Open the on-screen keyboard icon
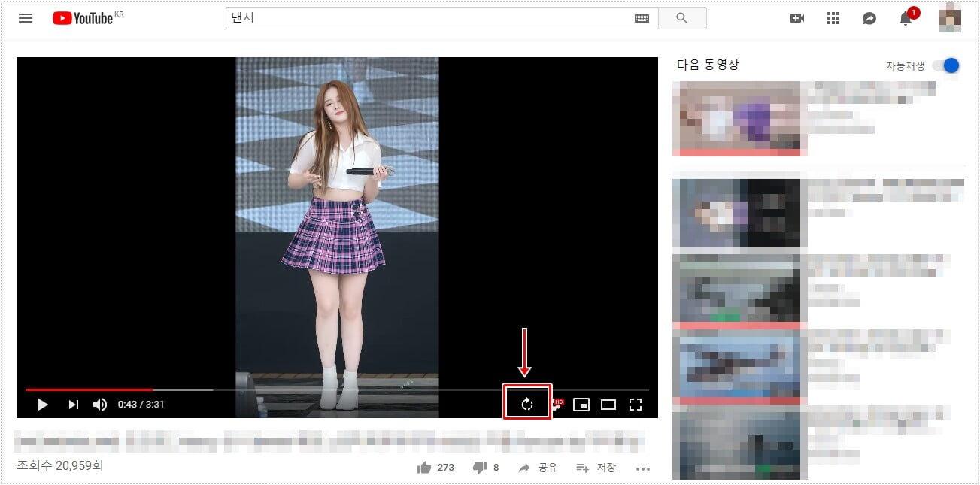 coord(642,19)
